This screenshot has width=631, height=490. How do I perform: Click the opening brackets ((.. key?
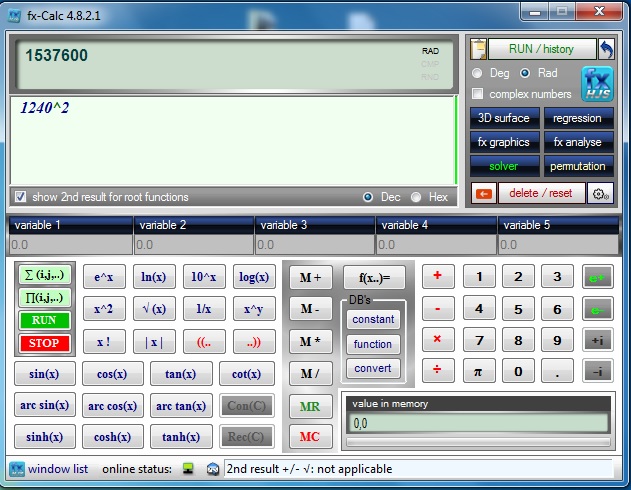coord(204,342)
